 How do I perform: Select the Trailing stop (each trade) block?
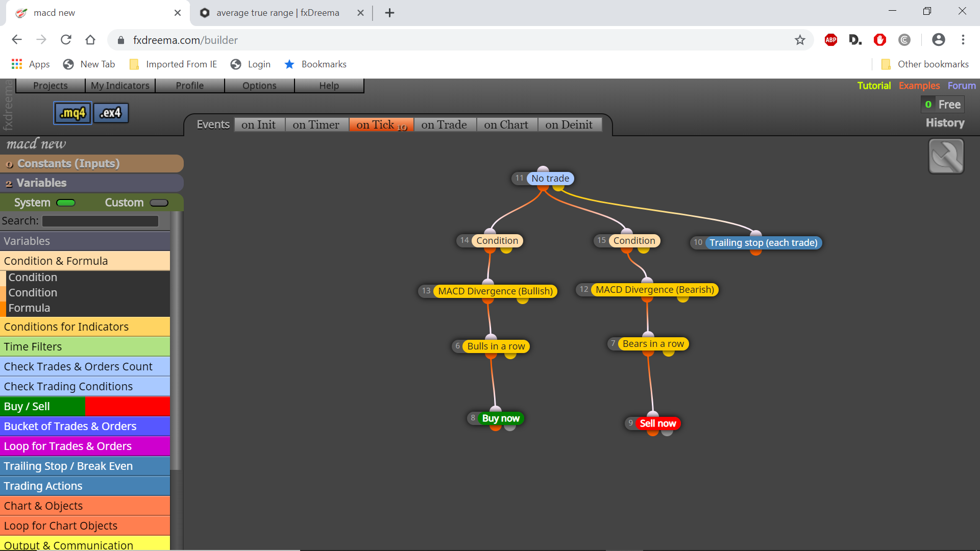[x=764, y=242]
